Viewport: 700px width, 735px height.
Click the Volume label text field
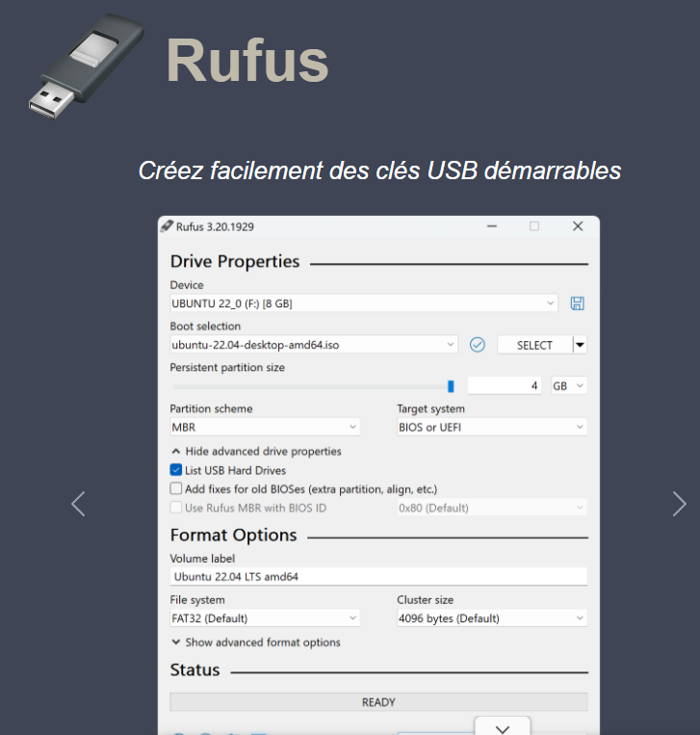click(x=378, y=577)
